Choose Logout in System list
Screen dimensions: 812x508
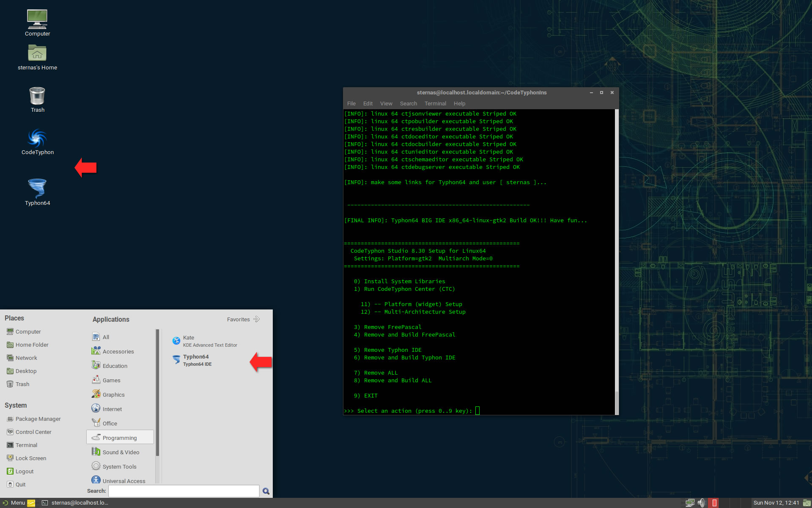[20, 471]
